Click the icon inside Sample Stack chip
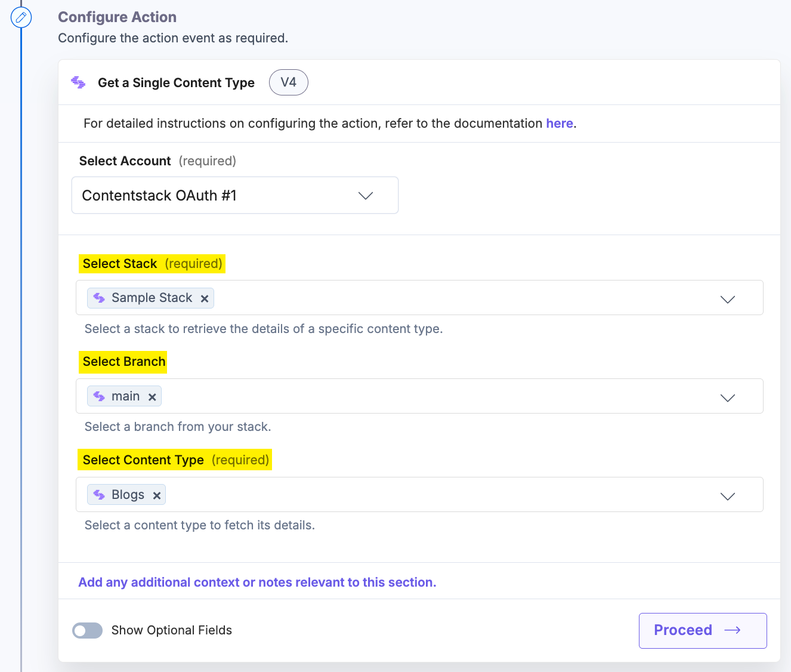The width and height of the screenshot is (791, 672). [100, 298]
